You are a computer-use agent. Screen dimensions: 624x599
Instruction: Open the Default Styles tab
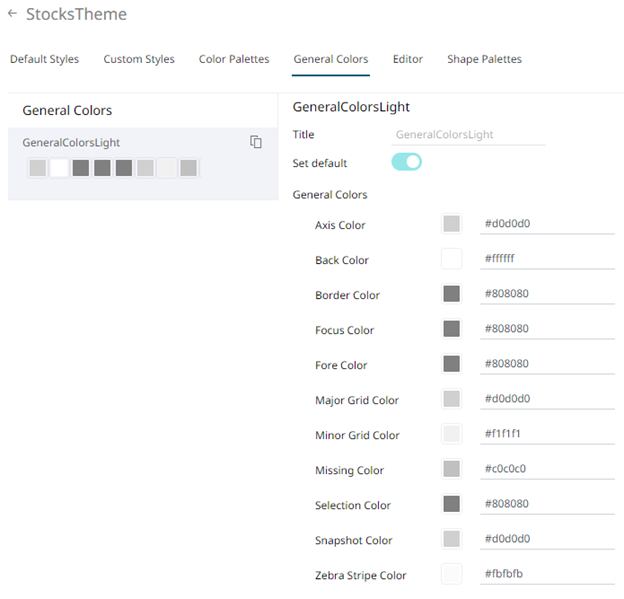(44, 60)
